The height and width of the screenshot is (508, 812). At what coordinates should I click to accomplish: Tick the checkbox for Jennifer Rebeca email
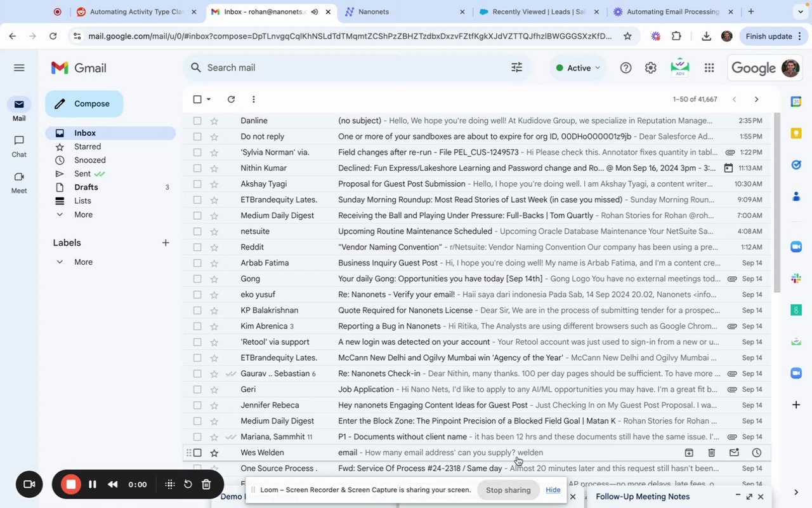[x=197, y=405]
